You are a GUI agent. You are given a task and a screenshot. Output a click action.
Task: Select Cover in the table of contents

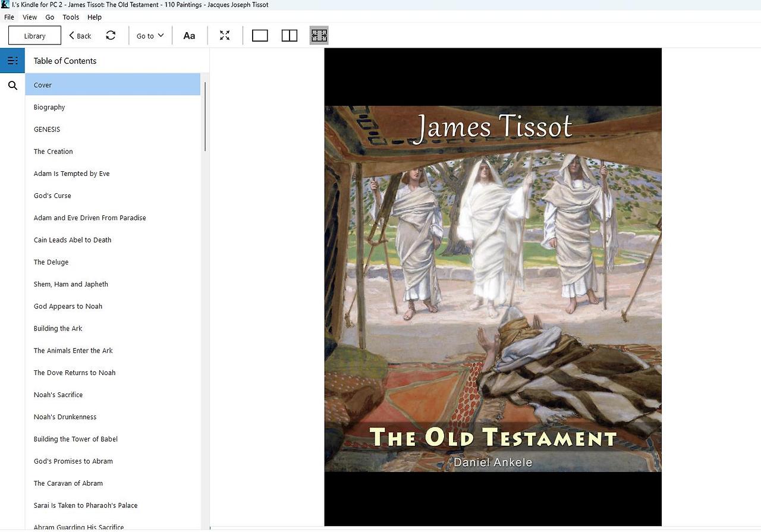point(113,85)
